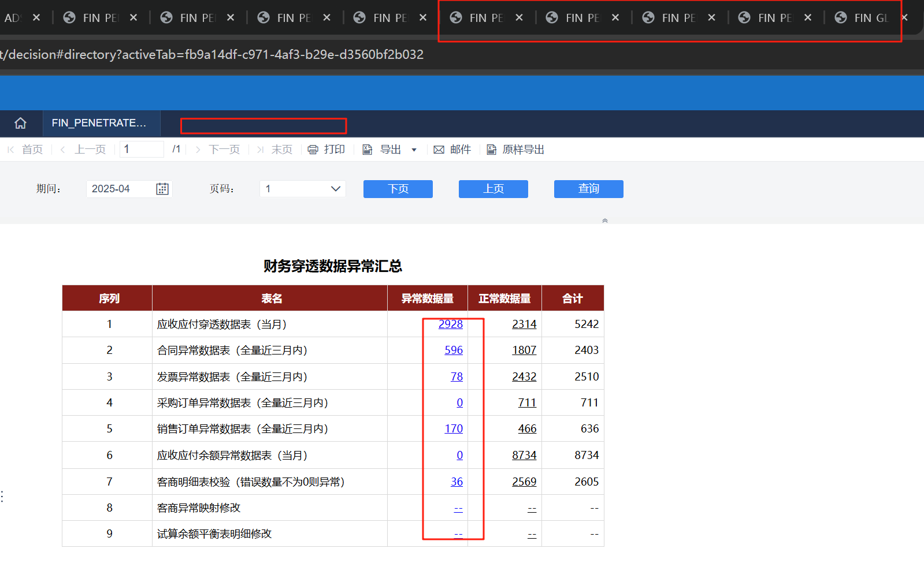Viewport: 924px width, 582px height.
Task: Click the home icon in navigation bar
Action: pos(21,123)
